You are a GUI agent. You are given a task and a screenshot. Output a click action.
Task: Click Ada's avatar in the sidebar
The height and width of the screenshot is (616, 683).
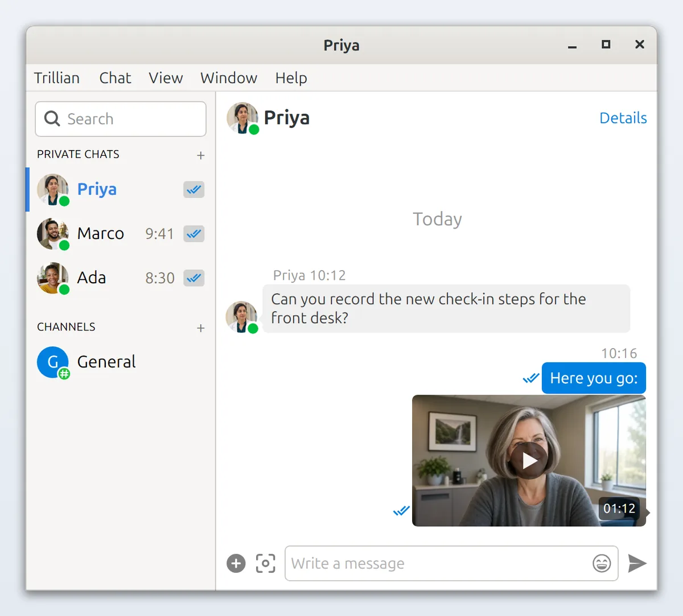coord(53,278)
